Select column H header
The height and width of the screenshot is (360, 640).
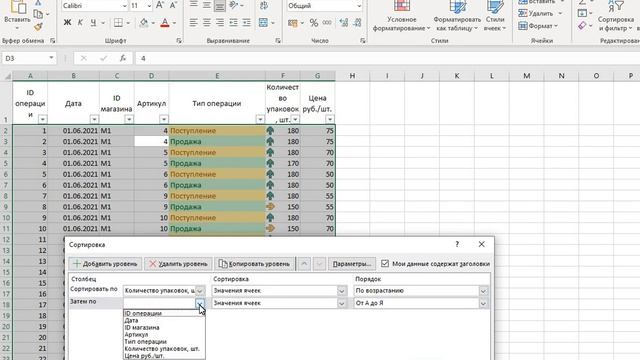point(352,76)
